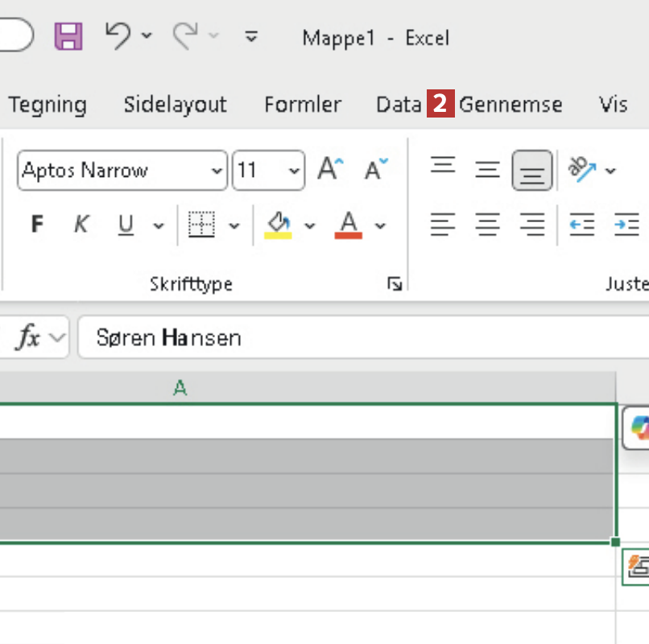Toggle bottom vertical alignment
Screen dimensions: 649x644
(x=531, y=170)
